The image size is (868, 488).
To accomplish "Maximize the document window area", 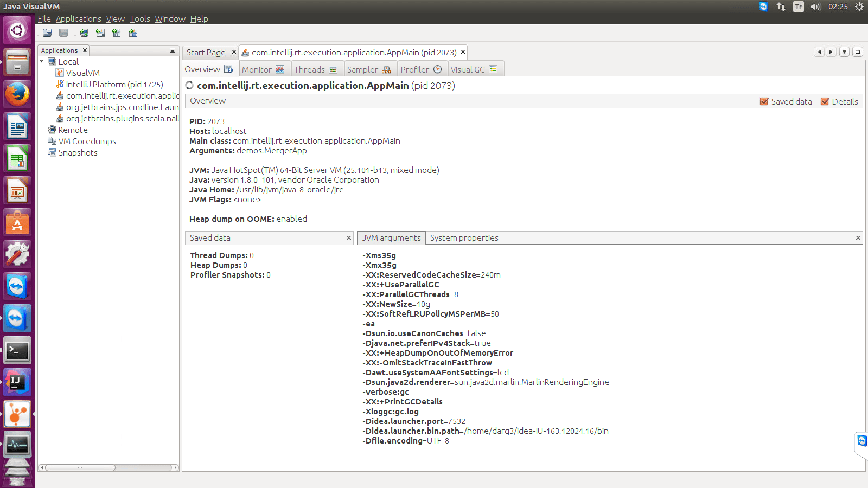I will pos(858,52).
